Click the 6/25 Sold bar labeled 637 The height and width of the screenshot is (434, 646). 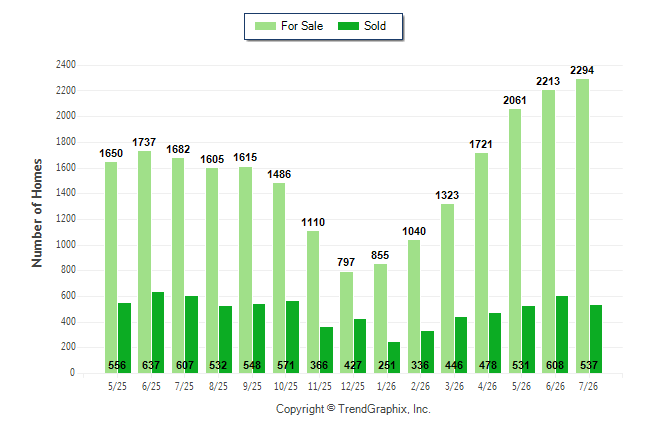point(158,333)
